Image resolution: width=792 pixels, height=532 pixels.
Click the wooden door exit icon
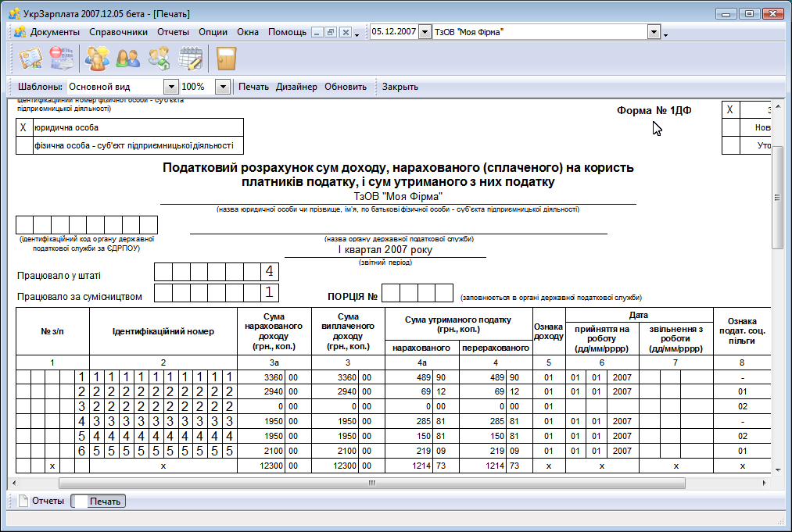click(x=227, y=59)
